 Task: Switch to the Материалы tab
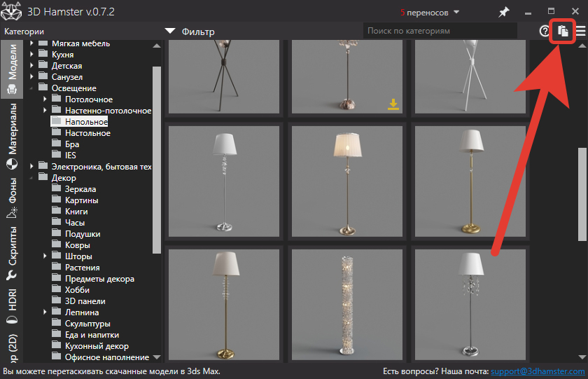(x=12, y=136)
